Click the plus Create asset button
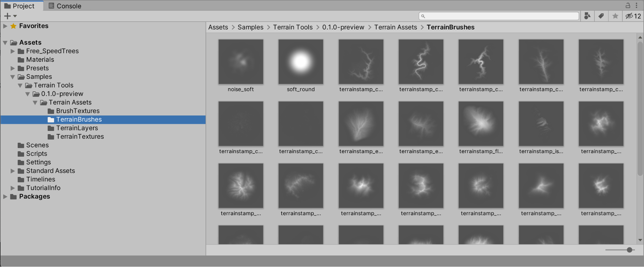This screenshot has height=267, width=644. point(7,16)
